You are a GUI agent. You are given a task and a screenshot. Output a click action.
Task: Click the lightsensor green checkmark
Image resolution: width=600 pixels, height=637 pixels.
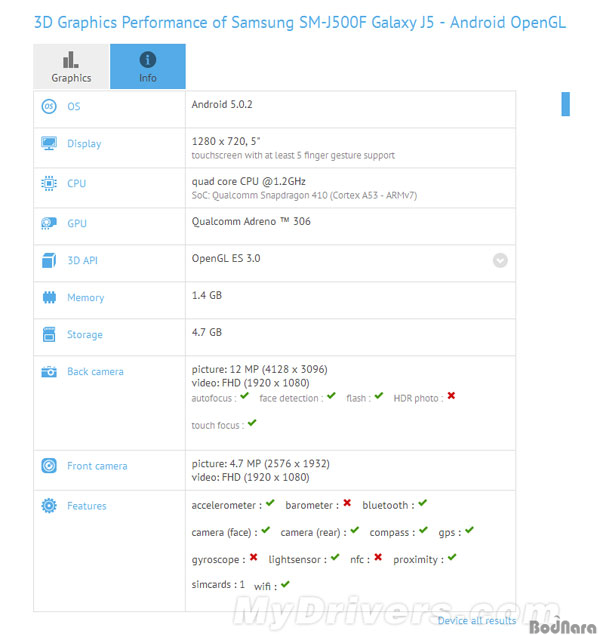point(335,557)
